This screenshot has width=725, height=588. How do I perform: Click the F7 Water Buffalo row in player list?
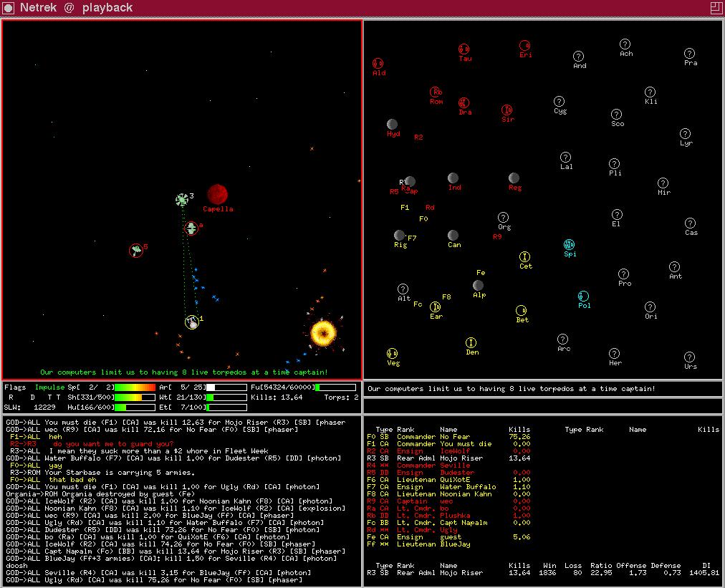(448, 487)
